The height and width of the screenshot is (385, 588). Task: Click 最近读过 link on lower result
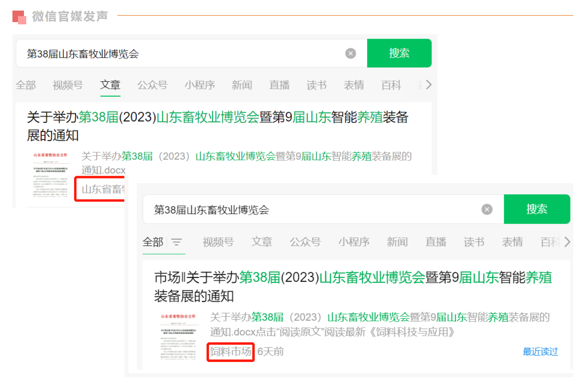click(540, 352)
